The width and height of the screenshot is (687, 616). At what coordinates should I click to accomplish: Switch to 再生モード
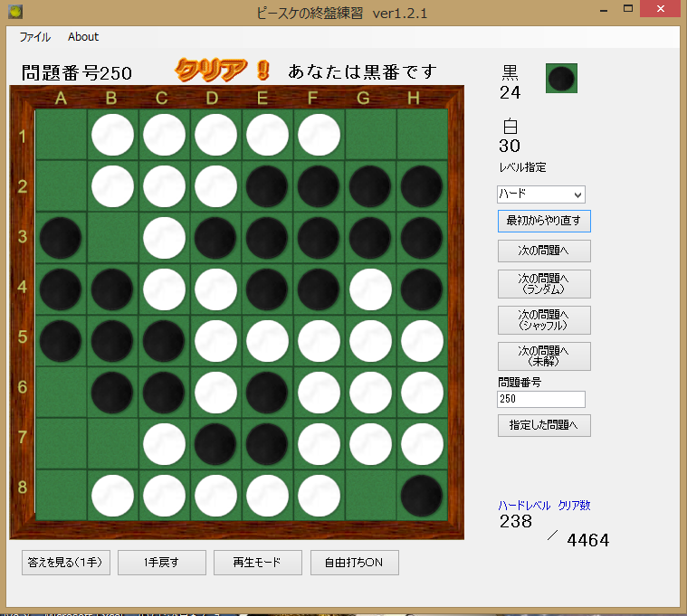258,562
